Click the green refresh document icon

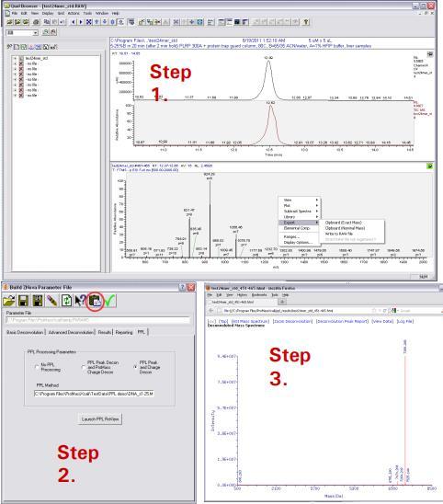tap(66, 301)
